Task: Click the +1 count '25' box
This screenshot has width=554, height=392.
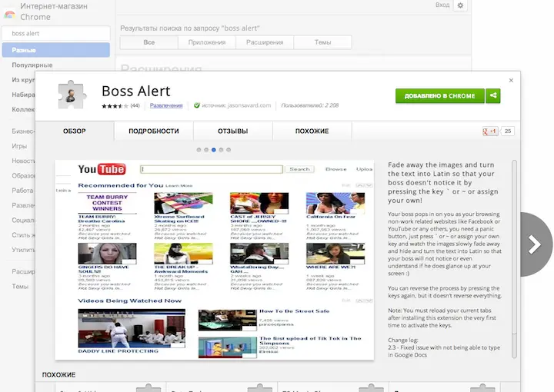Action: click(508, 131)
